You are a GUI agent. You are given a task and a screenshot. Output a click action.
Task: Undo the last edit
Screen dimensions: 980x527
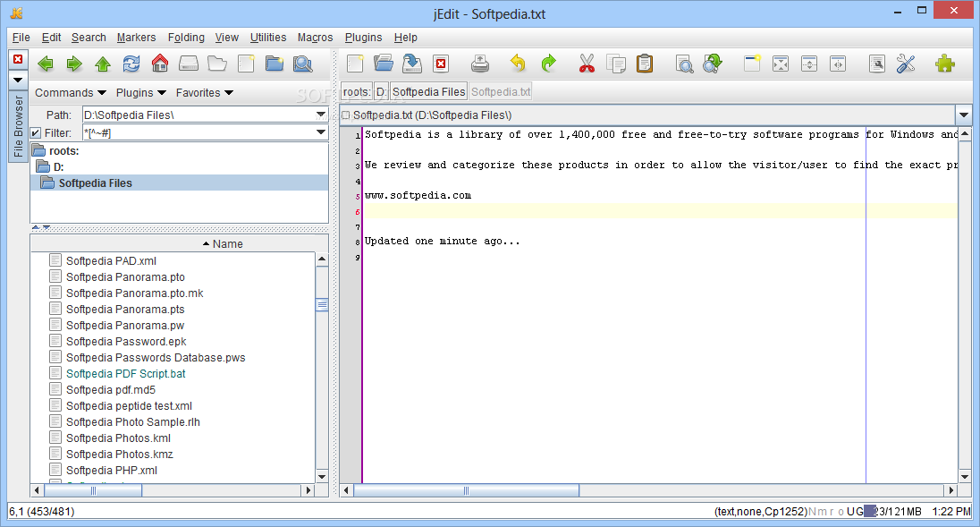(518, 64)
